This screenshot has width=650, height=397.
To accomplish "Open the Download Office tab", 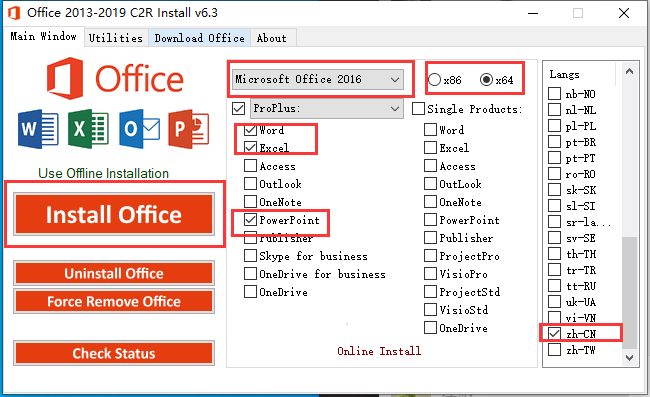I will pyautogui.click(x=199, y=38).
